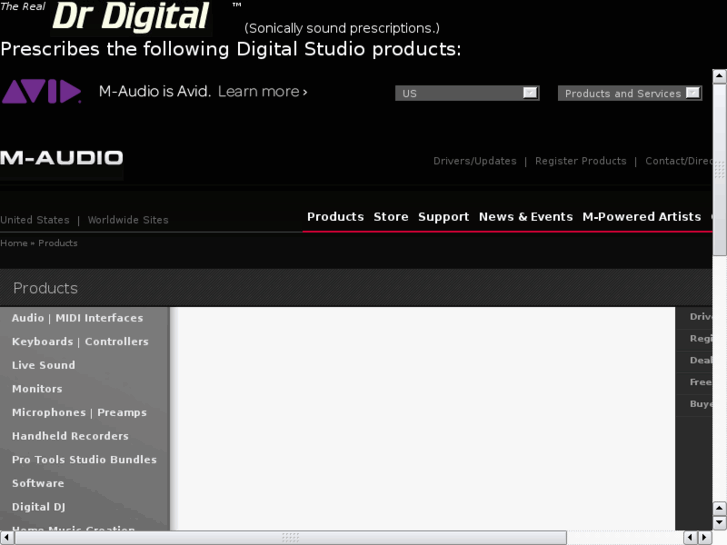Click the horizontal scrollbar thumb
The height and width of the screenshot is (545, 727).
click(290, 538)
